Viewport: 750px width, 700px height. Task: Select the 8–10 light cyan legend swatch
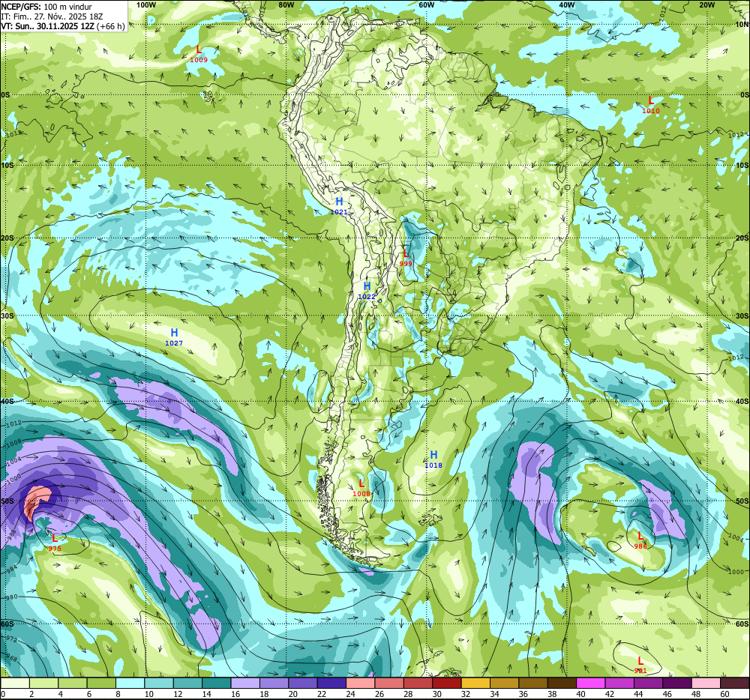(x=130, y=684)
